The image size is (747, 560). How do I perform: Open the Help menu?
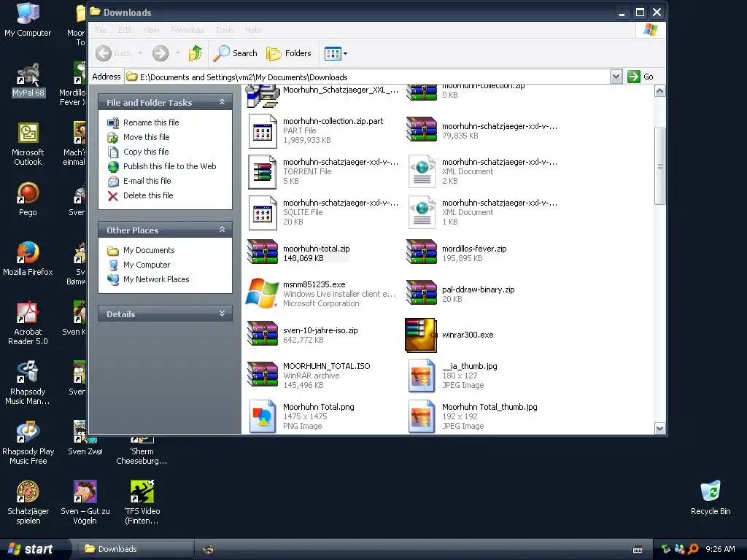tap(252, 29)
